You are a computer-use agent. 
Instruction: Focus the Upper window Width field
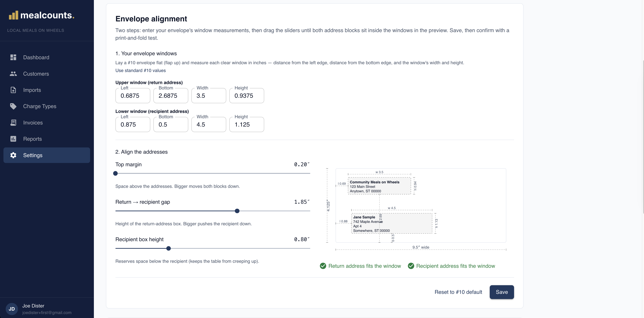pos(209,96)
